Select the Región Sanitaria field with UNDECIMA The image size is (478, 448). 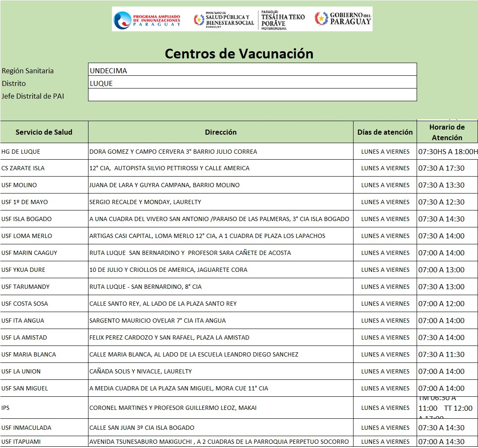coord(252,69)
